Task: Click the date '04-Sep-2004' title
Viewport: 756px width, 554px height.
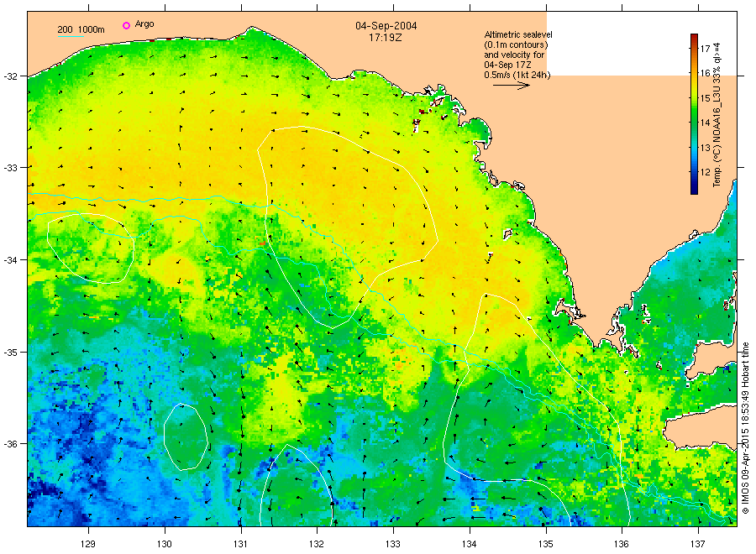Action: (x=386, y=26)
